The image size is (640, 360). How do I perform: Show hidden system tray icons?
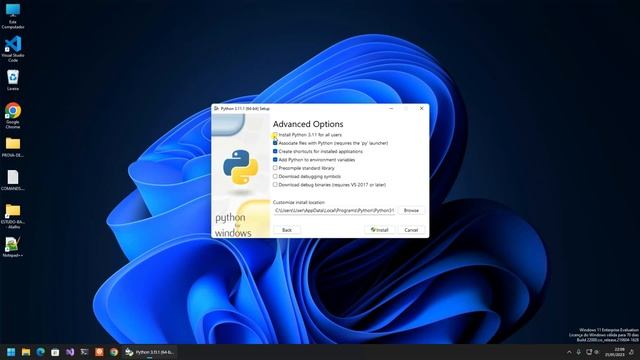tap(569, 352)
